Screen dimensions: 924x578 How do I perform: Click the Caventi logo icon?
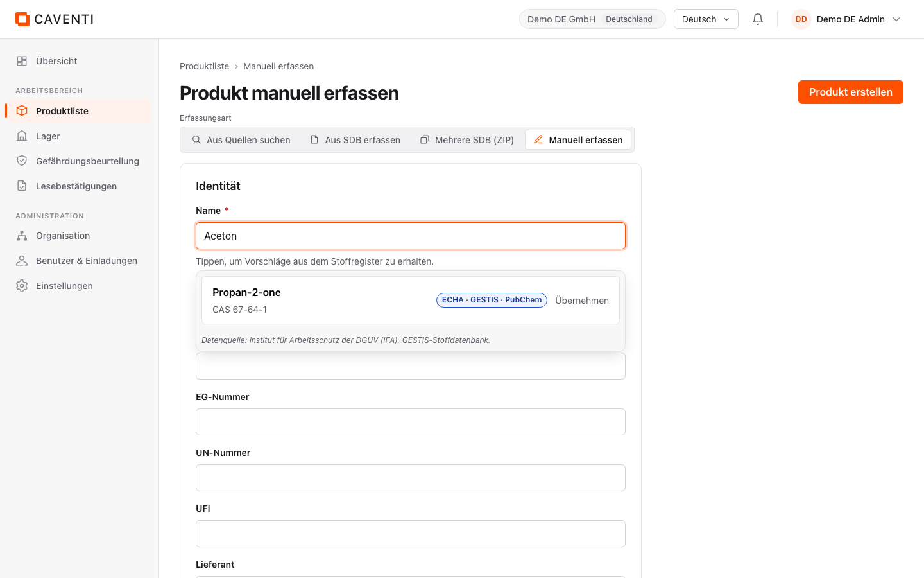click(x=22, y=19)
